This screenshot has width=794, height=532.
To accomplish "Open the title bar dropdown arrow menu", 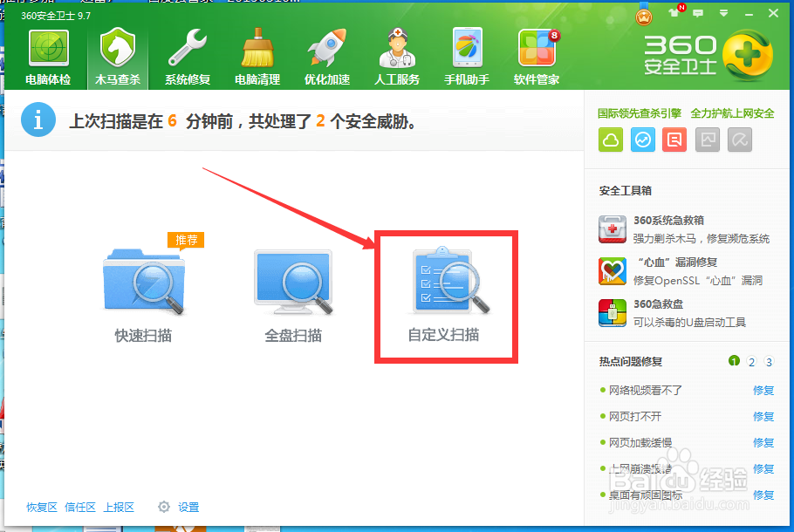I will click(726, 13).
